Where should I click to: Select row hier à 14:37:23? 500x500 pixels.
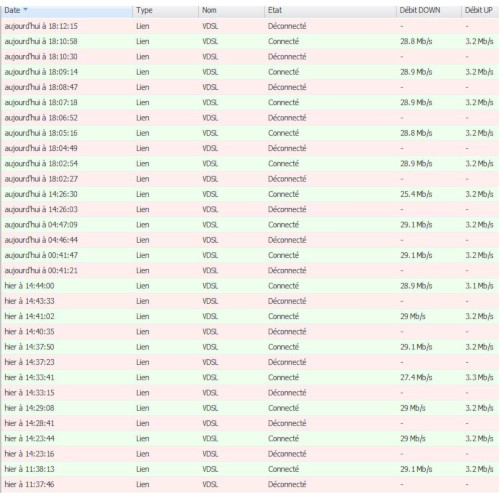[x=250, y=362]
